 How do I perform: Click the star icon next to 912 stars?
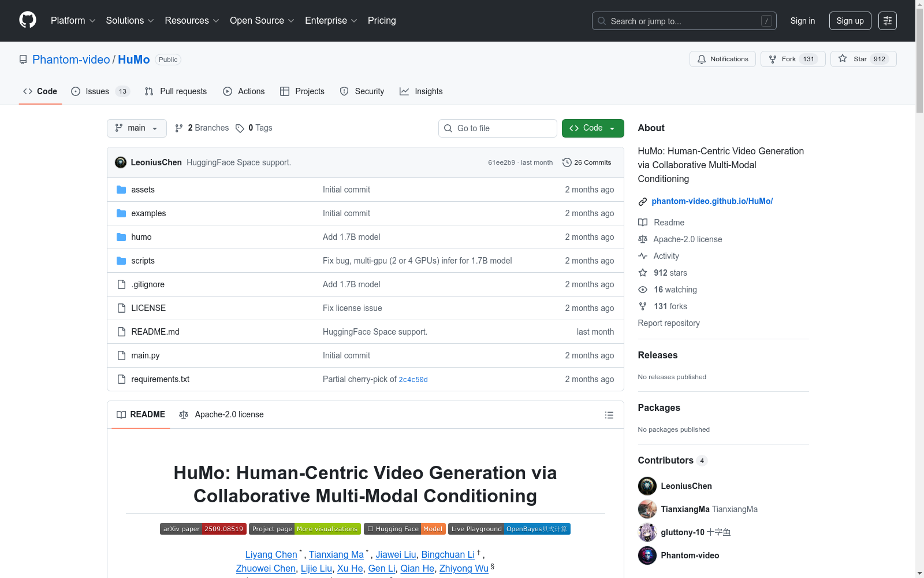point(643,273)
